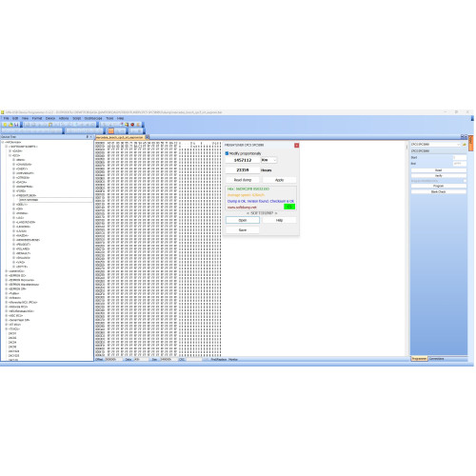Image resolution: width=476 pixels, height=476 pixels.
Task: Click the icon beside the CPC3 device dropdown
Action: 465,145
